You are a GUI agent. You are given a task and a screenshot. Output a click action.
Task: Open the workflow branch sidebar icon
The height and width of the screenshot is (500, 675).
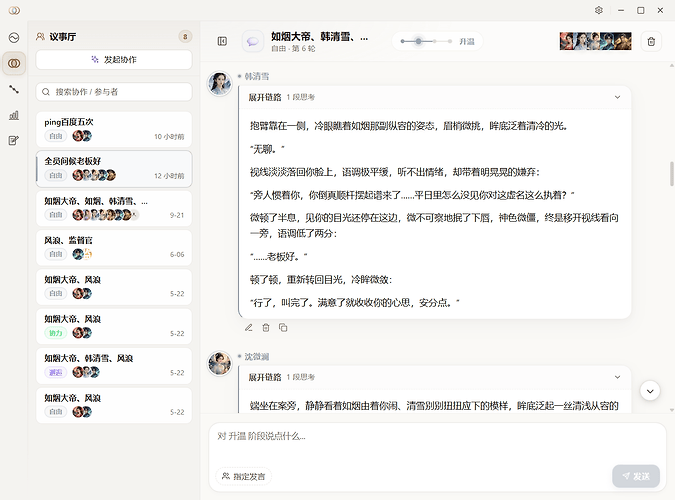(14, 89)
